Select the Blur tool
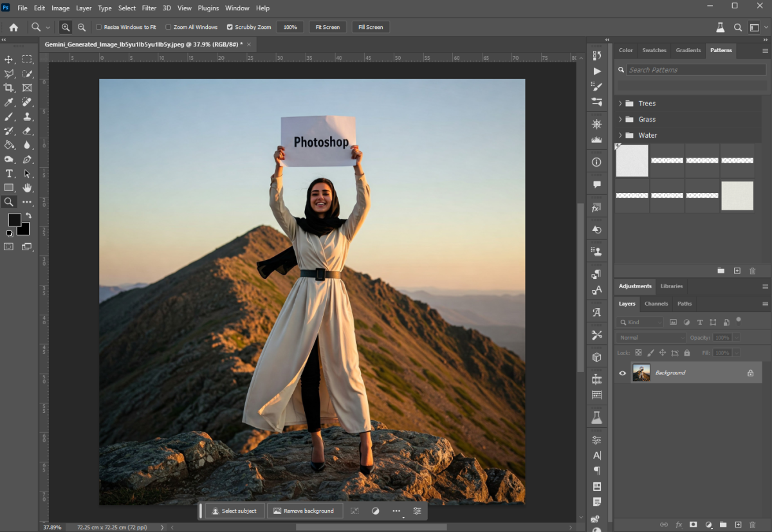 [x=27, y=145]
